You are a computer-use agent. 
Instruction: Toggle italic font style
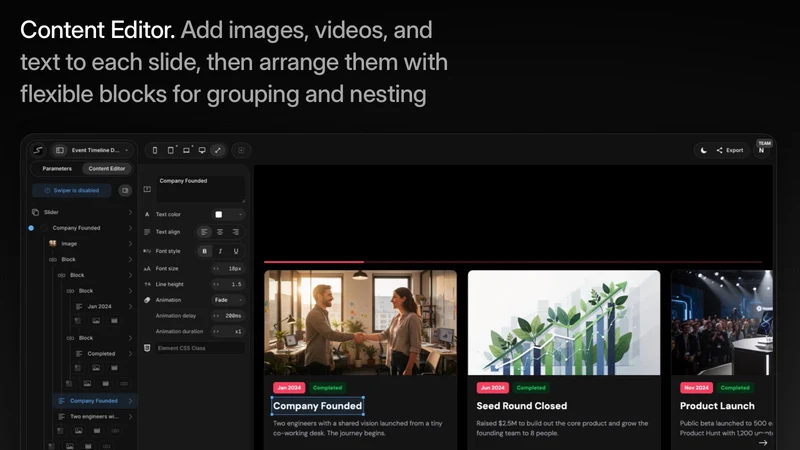220,251
